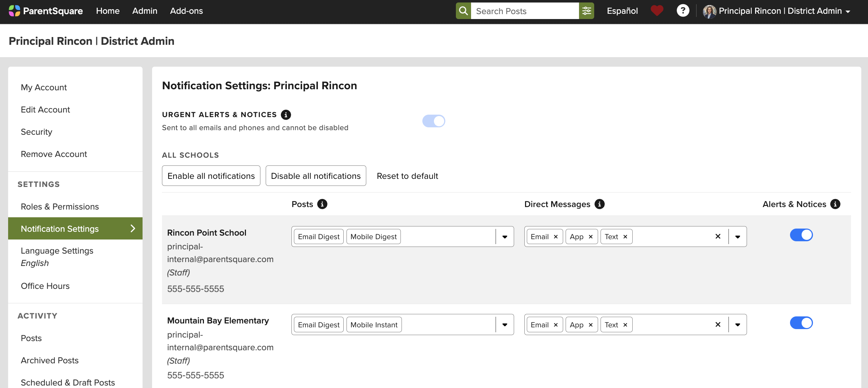868x388 pixels.
Task: Toggle the Urgent Alerts & Notices switch
Action: pos(434,121)
